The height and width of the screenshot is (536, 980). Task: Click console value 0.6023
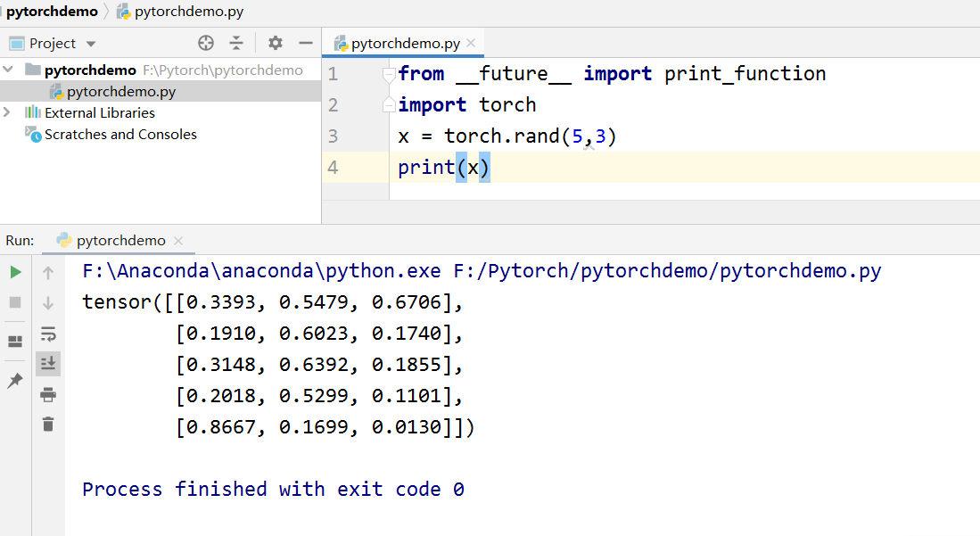pos(314,334)
